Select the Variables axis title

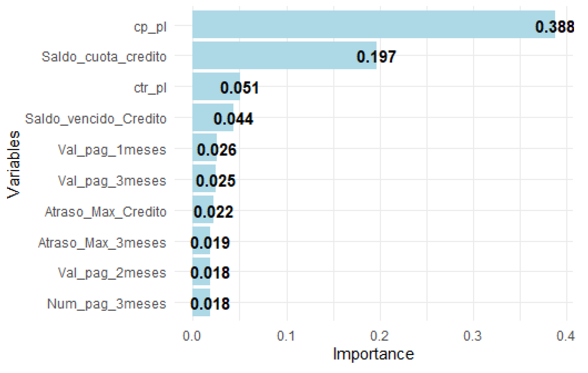[14, 165]
